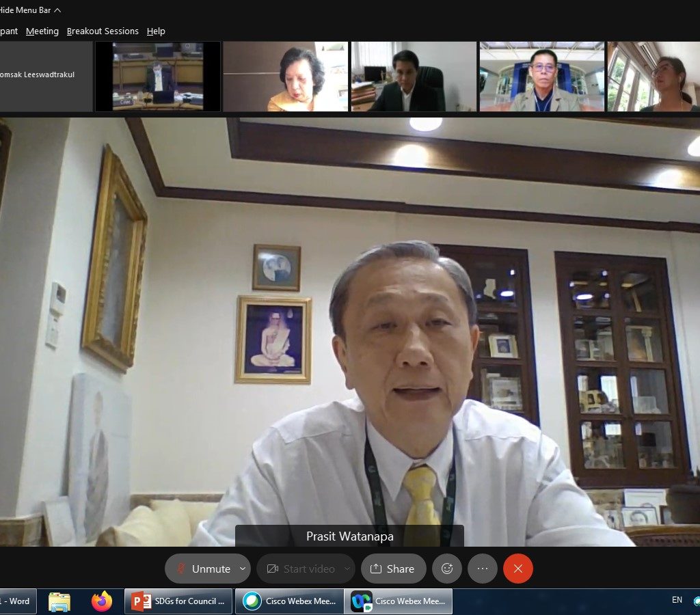Open audio options arrow beside Unmute
This screenshot has width=700, height=615.
[x=243, y=569]
